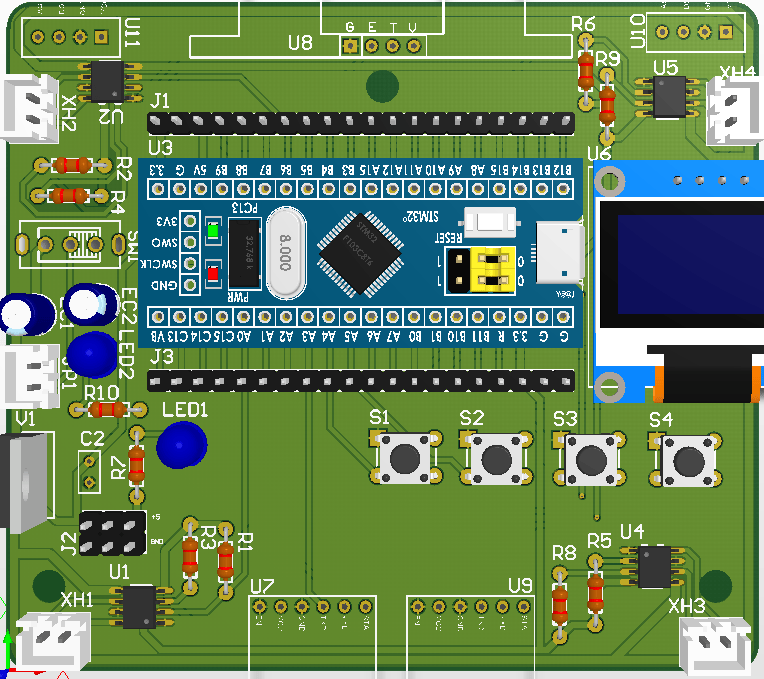
Task: Click the white RESET button on STM32 board
Action: (x=490, y=221)
